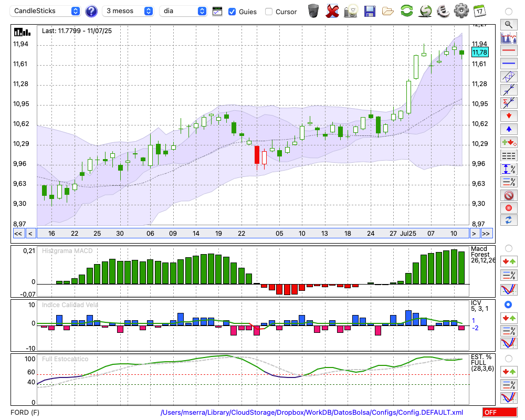
Task: Select the sigma regression line tool
Action: [x=509, y=102]
